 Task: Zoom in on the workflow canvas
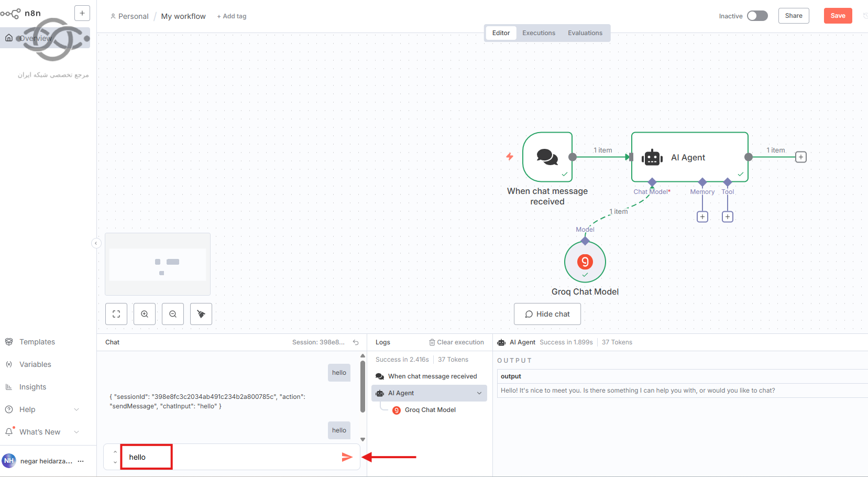145,314
